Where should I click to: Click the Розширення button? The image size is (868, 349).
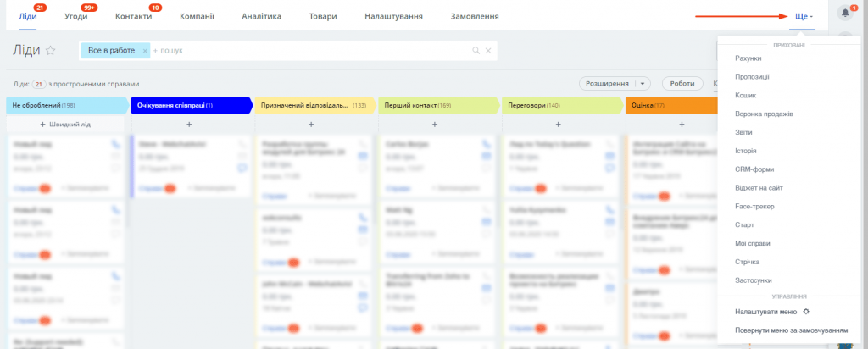point(608,84)
